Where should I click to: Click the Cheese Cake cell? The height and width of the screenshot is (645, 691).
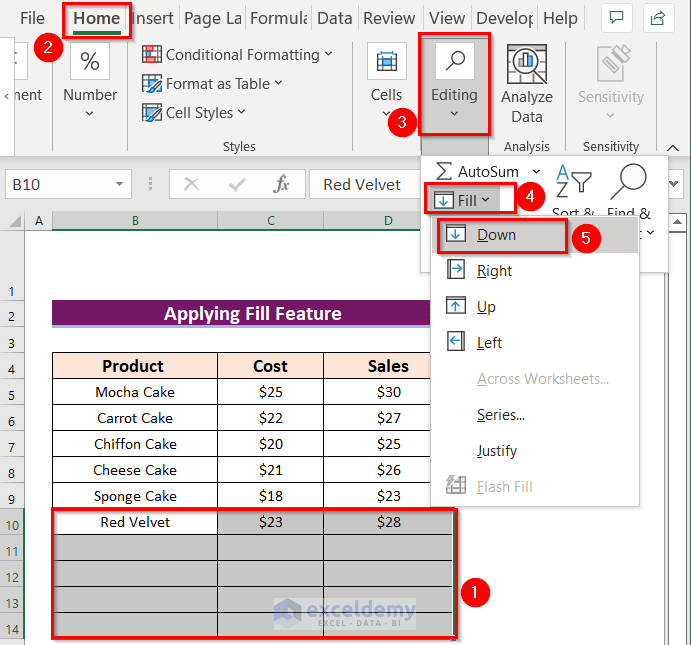click(135, 470)
